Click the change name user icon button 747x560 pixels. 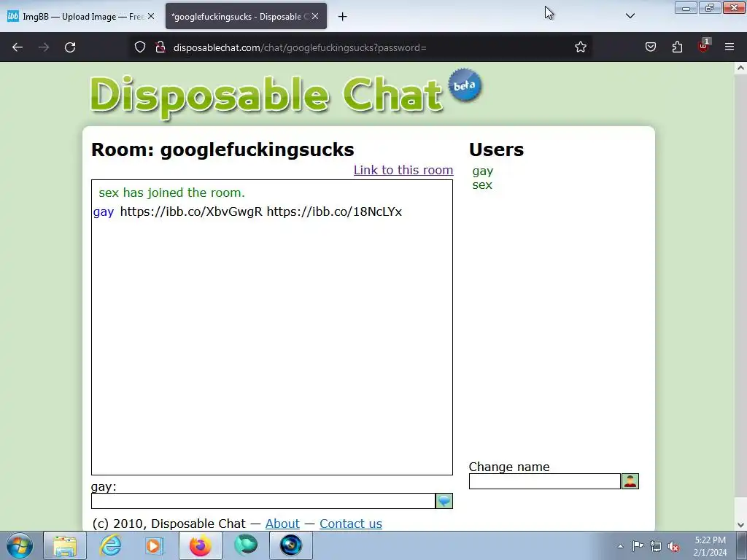coord(630,481)
